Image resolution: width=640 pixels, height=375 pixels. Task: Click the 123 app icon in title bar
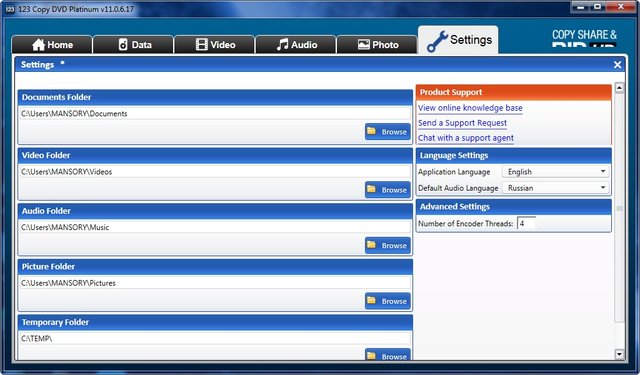point(9,9)
